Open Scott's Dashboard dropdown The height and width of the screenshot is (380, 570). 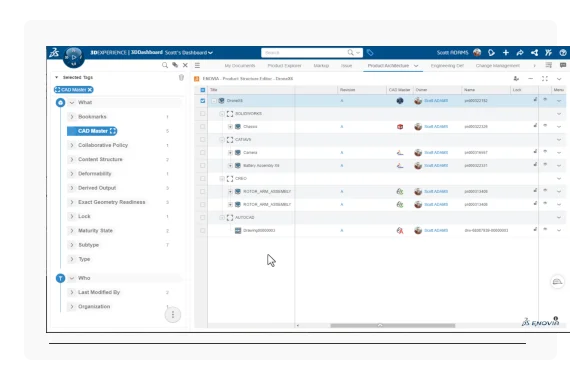click(189, 53)
